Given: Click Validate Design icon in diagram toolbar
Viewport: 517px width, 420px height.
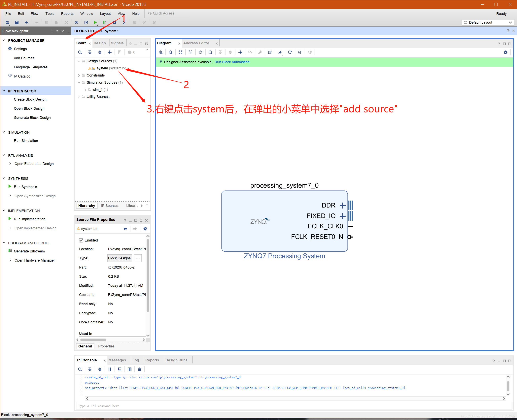Looking at the screenshot, I should pos(270,52).
